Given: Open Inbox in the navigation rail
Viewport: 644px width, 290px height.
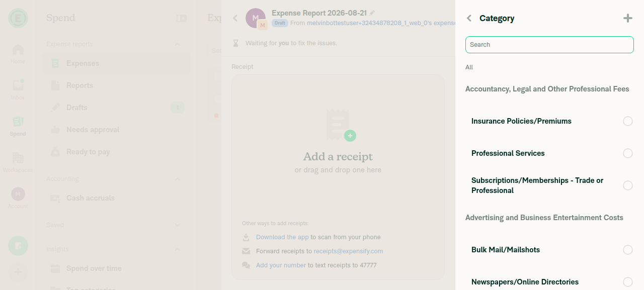Looking at the screenshot, I should (18, 90).
